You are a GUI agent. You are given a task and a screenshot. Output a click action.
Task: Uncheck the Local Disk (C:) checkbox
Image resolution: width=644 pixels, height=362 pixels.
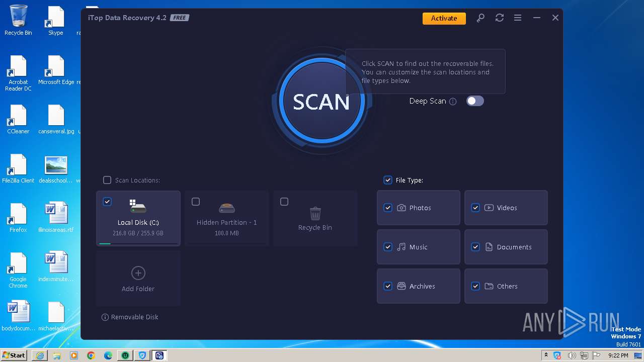[107, 202]
